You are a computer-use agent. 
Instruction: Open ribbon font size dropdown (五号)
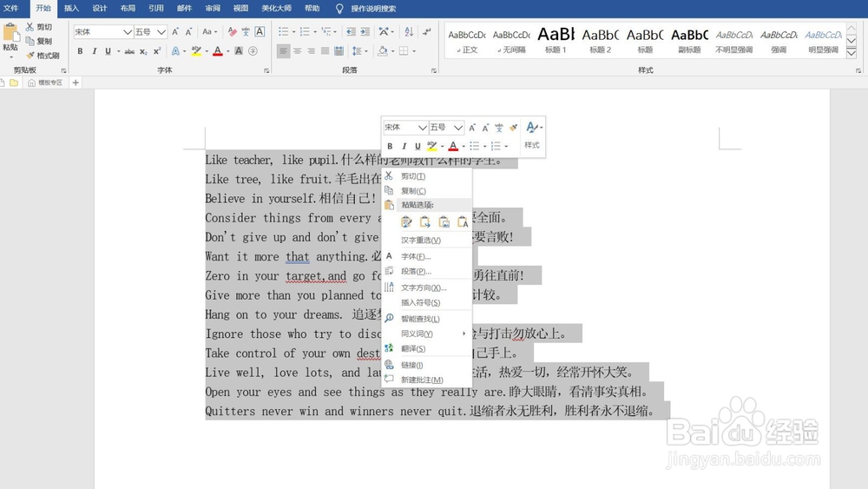point(161,32)
